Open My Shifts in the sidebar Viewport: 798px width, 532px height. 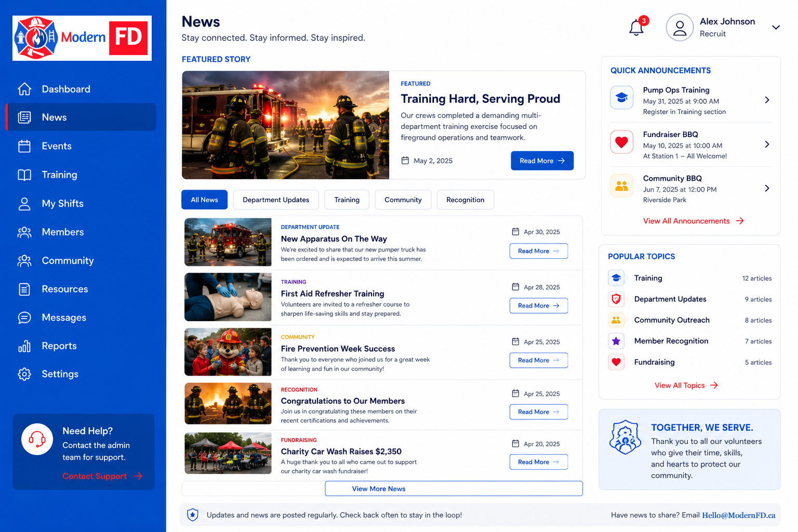pos(81,204)
